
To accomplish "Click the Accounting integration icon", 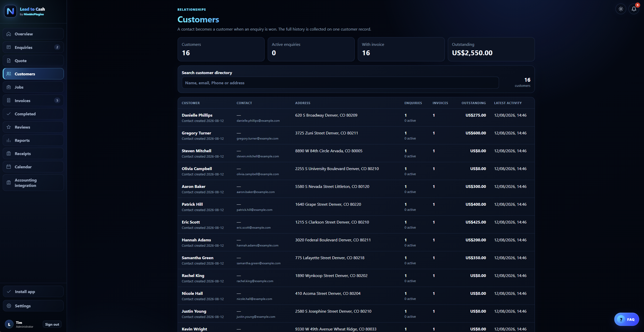I will [x=9, y=183].
